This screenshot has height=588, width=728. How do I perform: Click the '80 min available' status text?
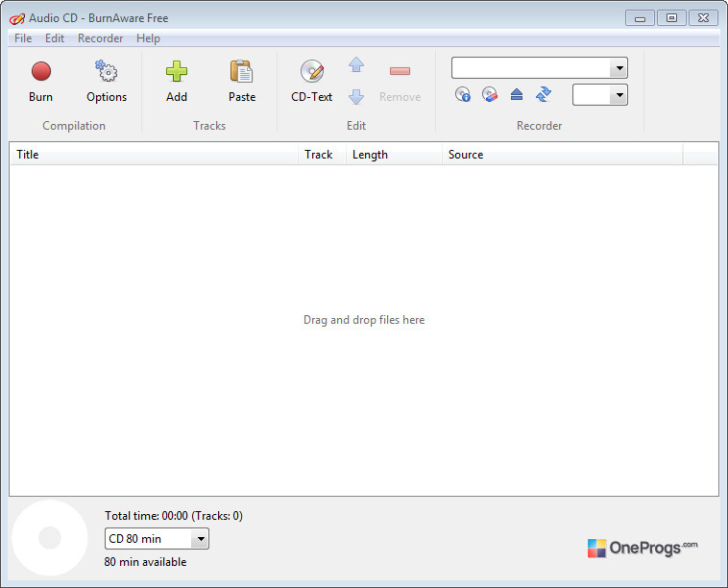pyautogui.click(x=145, y=562)
